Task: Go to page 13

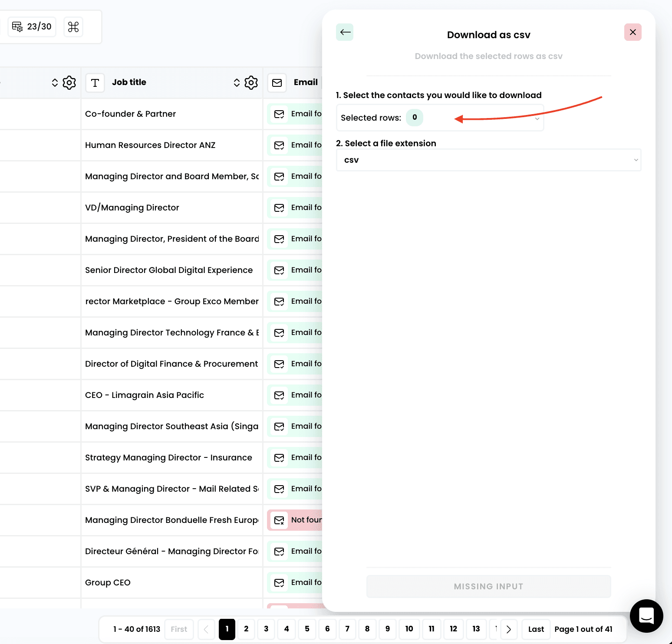Action: [x=476, y=629]
